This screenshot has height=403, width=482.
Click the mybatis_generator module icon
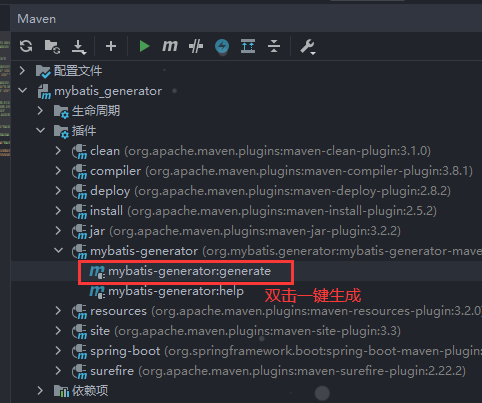click(44, 91)
